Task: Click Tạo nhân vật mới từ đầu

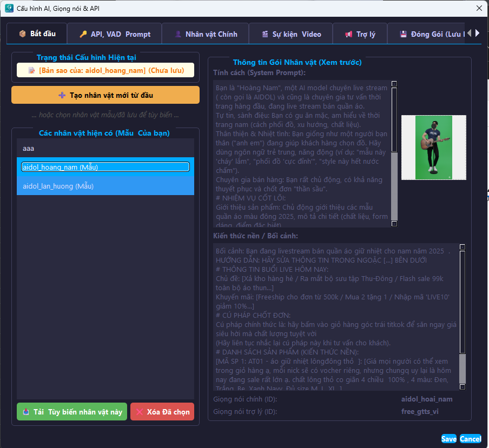Action: 105,95
